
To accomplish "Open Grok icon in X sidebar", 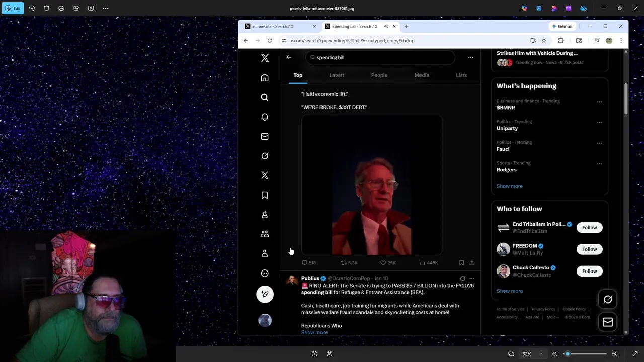I will coord(265,156).
